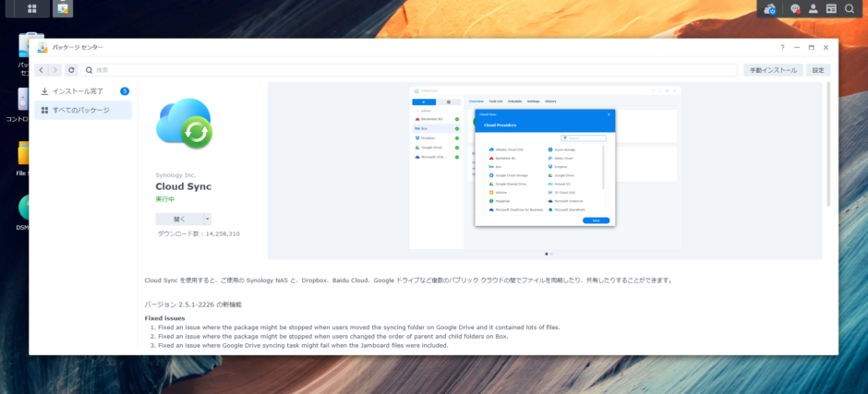
Task: Click the large Cloud Sync package icon
Action: pos(185,124)
